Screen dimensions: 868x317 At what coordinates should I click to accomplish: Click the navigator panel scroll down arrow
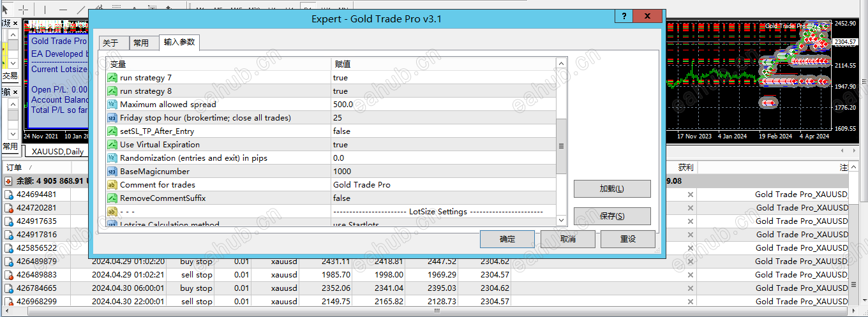(12, 135)
